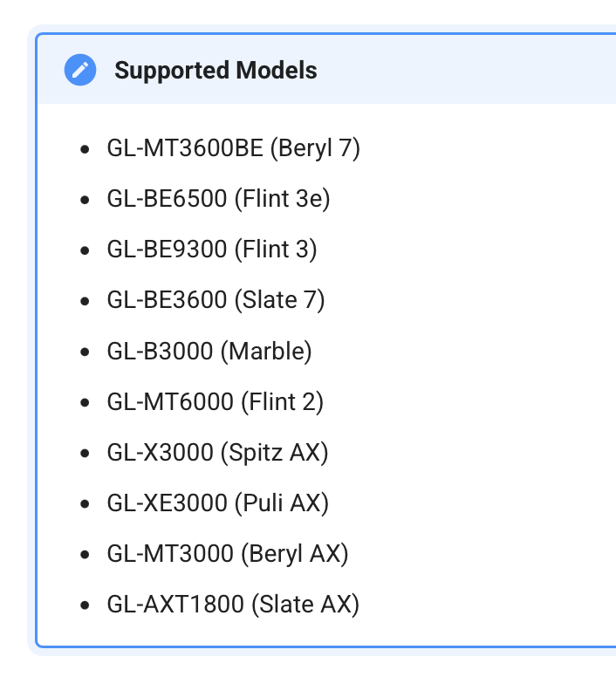Click the bullet marker beside GL-AXT1800
Image resolution: width=616 pixels, height=677 pixels.
pyautogui.click(x=85, y=605)
